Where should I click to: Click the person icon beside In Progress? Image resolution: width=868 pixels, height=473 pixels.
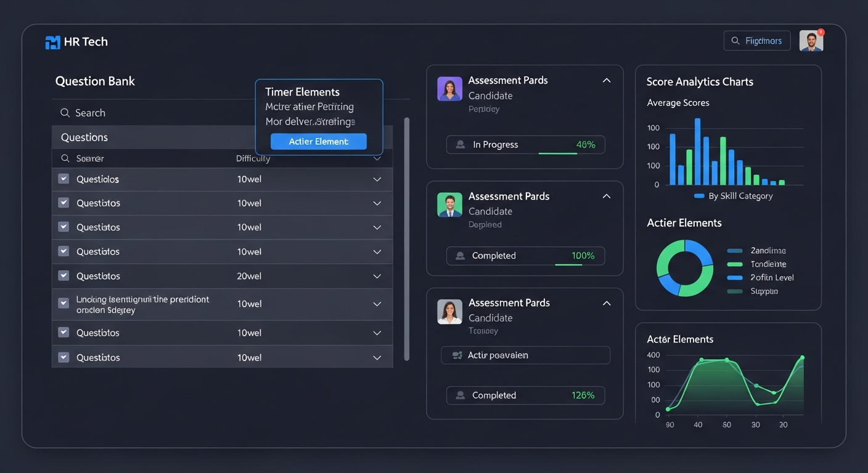460,145
